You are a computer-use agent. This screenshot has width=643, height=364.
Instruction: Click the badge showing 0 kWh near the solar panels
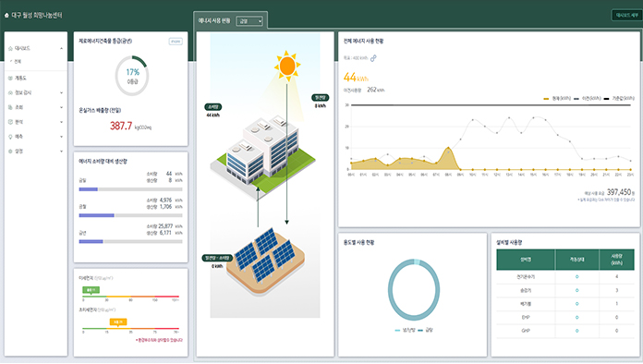point(217,259)
